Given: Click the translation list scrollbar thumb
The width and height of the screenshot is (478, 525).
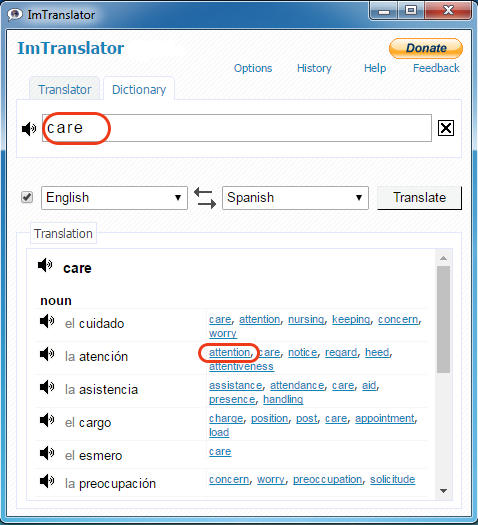Looking at the screenshot, I should tap(444, 319).
